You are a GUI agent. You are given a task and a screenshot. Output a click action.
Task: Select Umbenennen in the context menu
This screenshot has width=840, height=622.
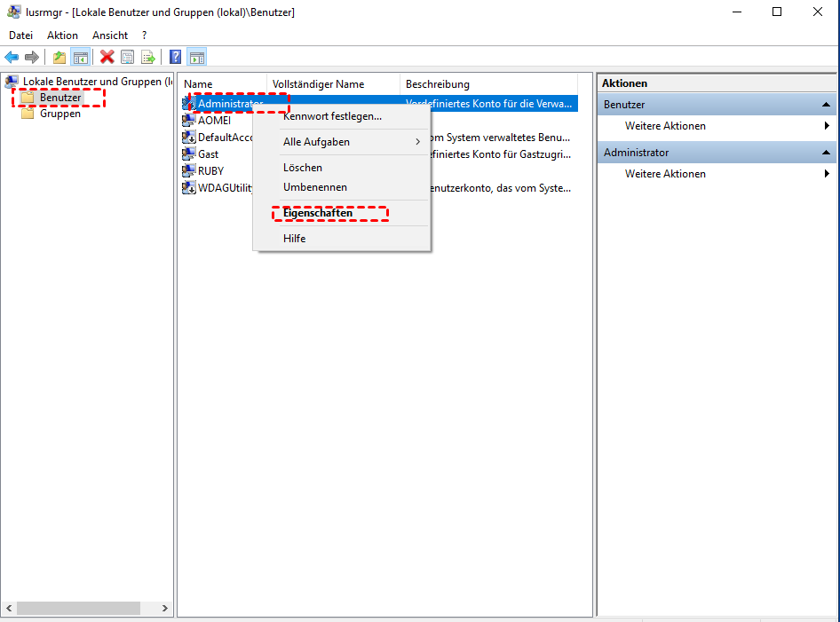pos(314,187)
